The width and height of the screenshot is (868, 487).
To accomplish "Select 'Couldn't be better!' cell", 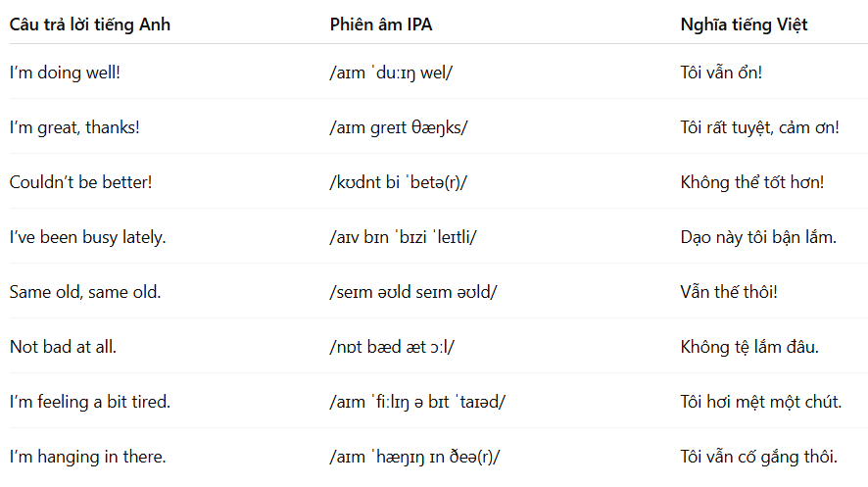I will pyautogui.click(x=80, y=182).
